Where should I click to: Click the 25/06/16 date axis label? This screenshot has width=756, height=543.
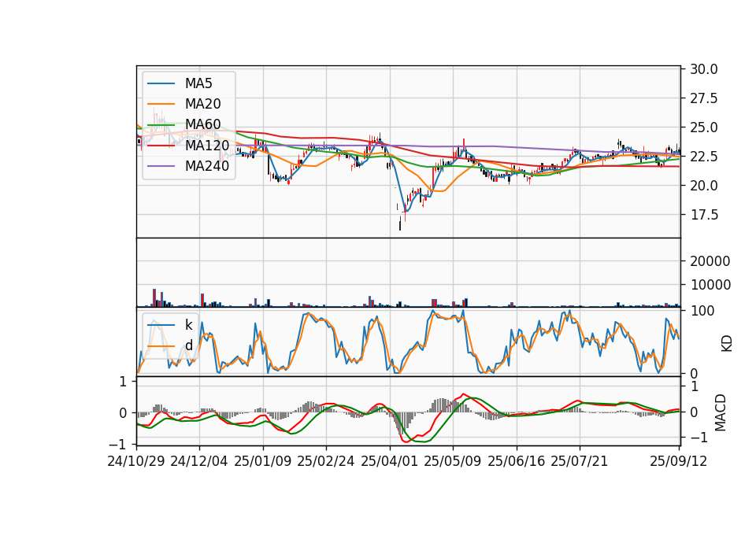(517, 461)
